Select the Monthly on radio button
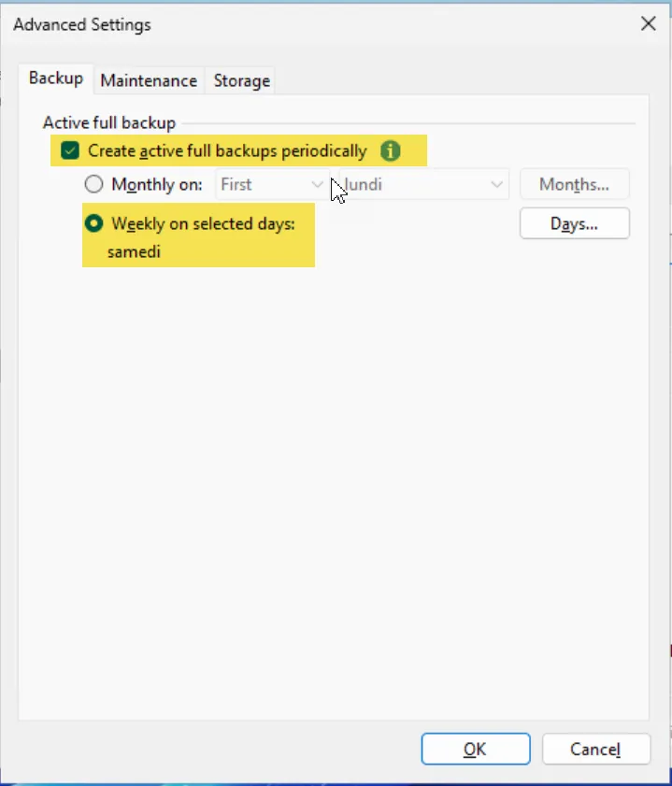This screenshot has height=786, width=672. tap(94, 184)
